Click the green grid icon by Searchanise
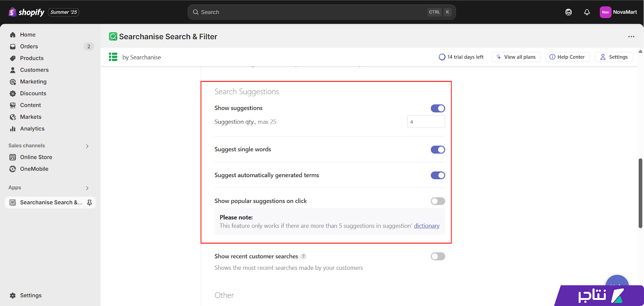 coord(113,57)
